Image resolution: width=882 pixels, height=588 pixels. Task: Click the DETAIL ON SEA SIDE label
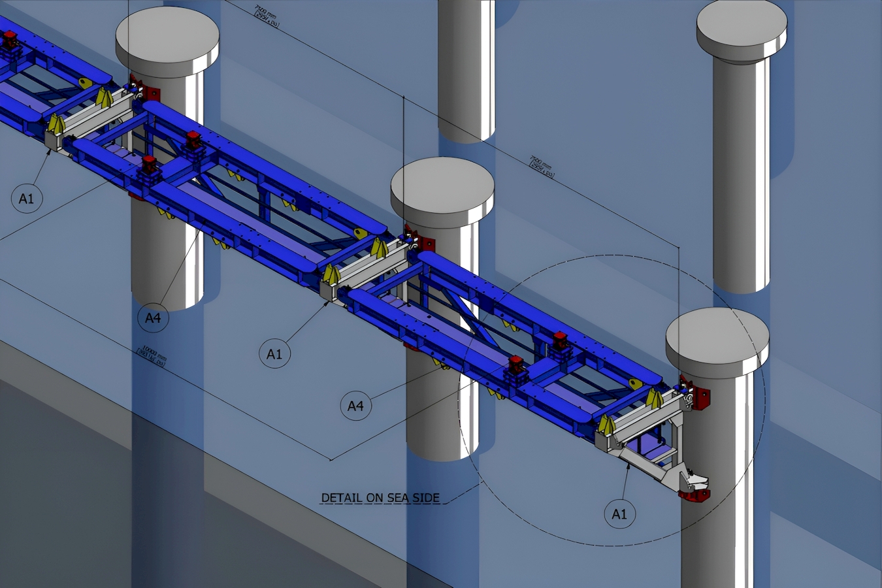click(x=380, y=498)
